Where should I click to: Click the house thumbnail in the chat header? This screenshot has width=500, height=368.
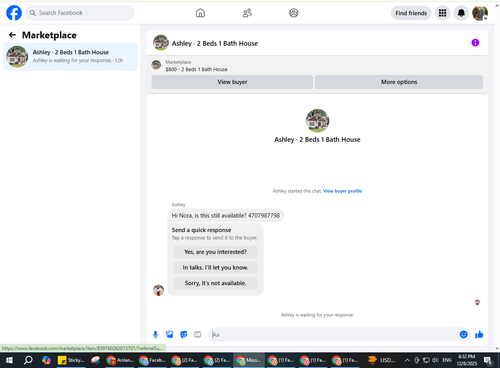[161, 43]
